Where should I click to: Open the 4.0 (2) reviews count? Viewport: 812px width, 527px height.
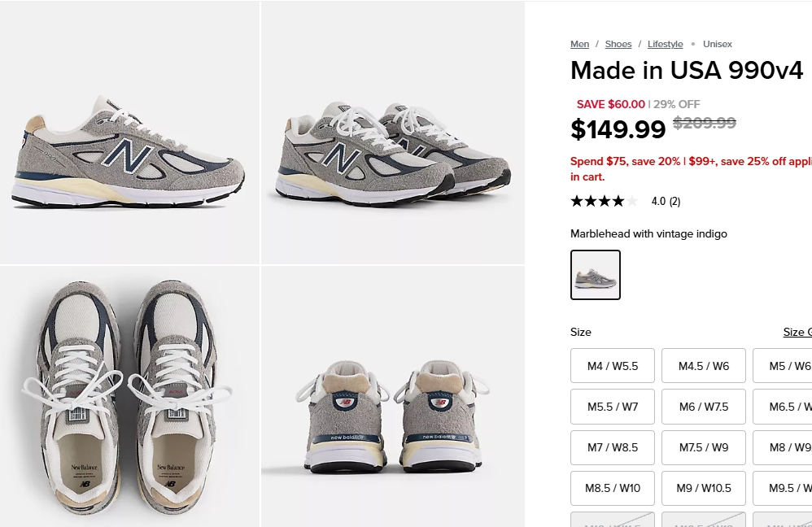click(666, 202)
